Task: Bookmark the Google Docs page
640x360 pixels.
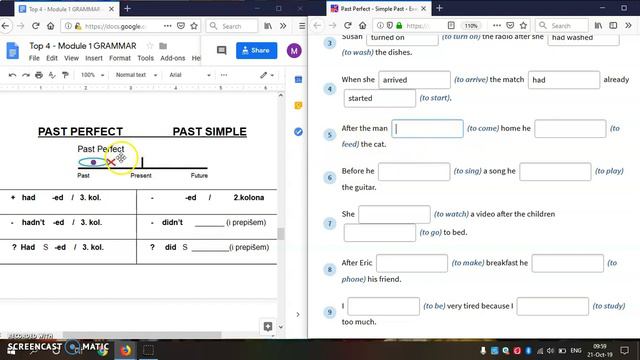Action: coord(194,26)
